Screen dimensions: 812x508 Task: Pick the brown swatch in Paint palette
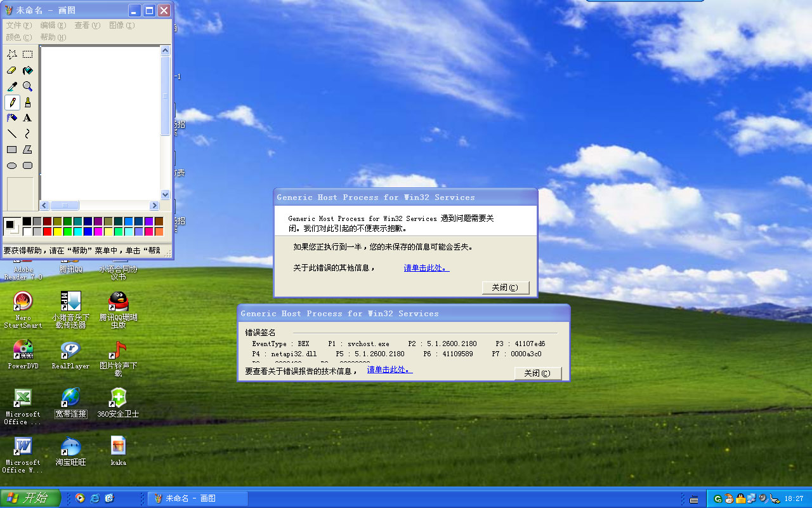pyautogui.click(x=159, y=221)
